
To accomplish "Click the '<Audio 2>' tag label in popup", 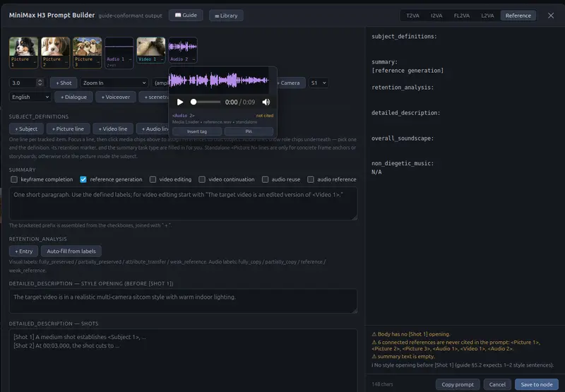I will [x=183, y=116].
